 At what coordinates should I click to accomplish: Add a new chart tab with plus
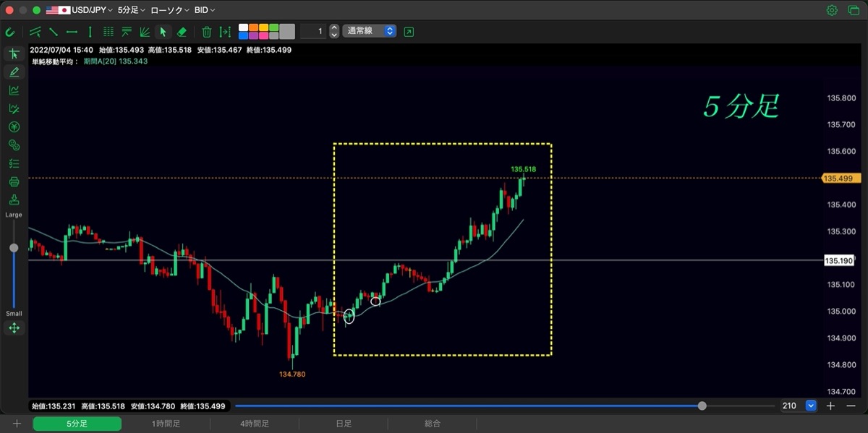(17, 424)
